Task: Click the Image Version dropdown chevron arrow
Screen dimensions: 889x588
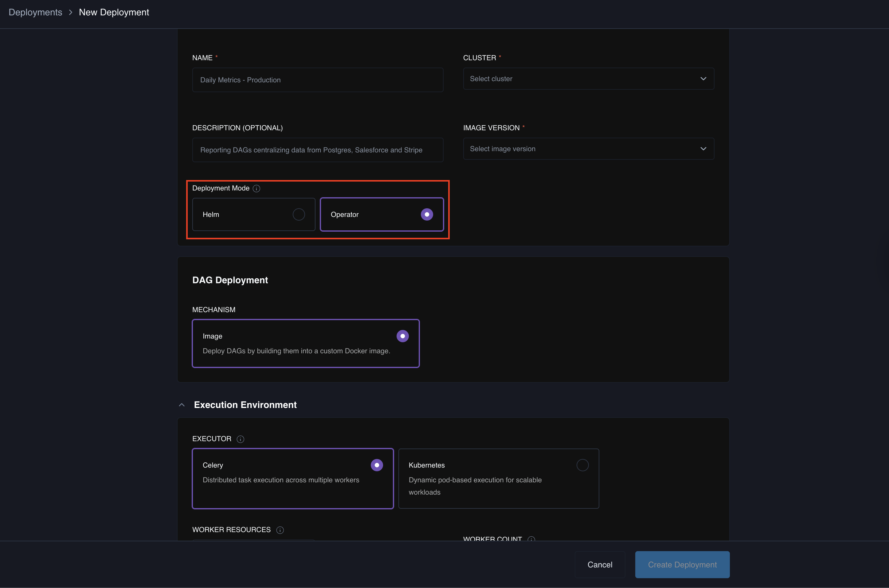Action: 703,149
